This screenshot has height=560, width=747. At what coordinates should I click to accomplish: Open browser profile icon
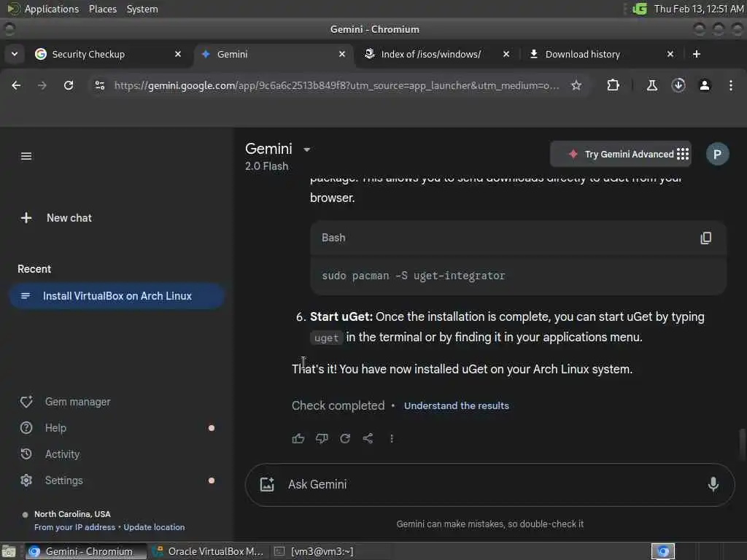(705, 85)
